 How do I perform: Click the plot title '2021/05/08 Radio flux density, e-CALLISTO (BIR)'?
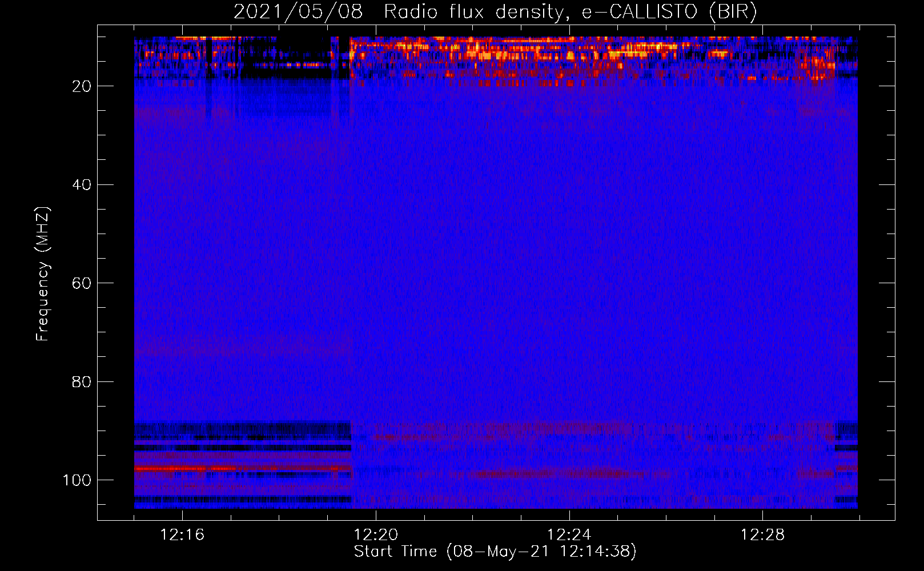[x=495, y=11]
